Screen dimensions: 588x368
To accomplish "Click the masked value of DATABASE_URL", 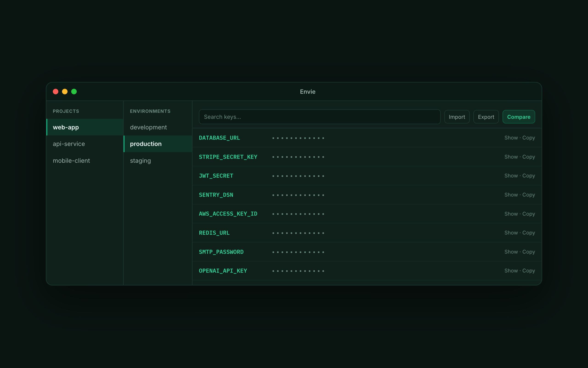I will click(x=298, y=138).
